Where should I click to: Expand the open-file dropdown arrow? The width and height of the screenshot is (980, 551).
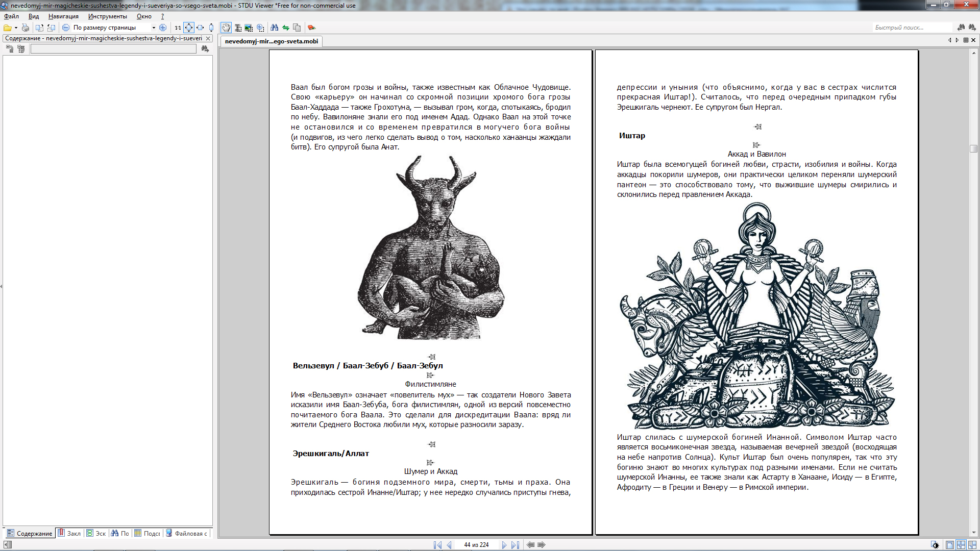point(16,28)
